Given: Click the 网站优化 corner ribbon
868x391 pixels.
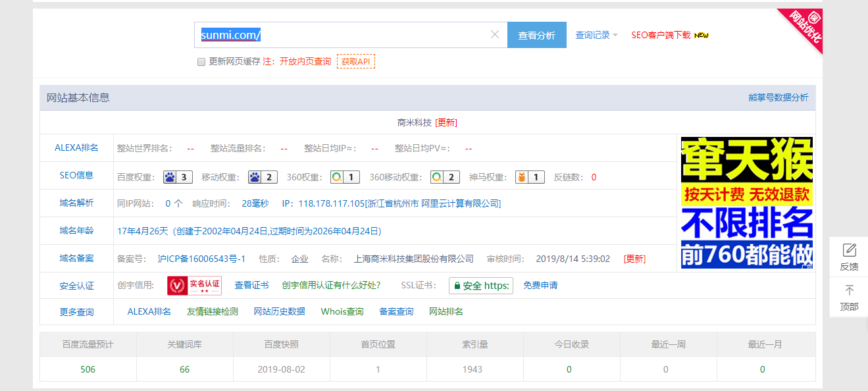Looking at the screenshot, I should [804, 26].
